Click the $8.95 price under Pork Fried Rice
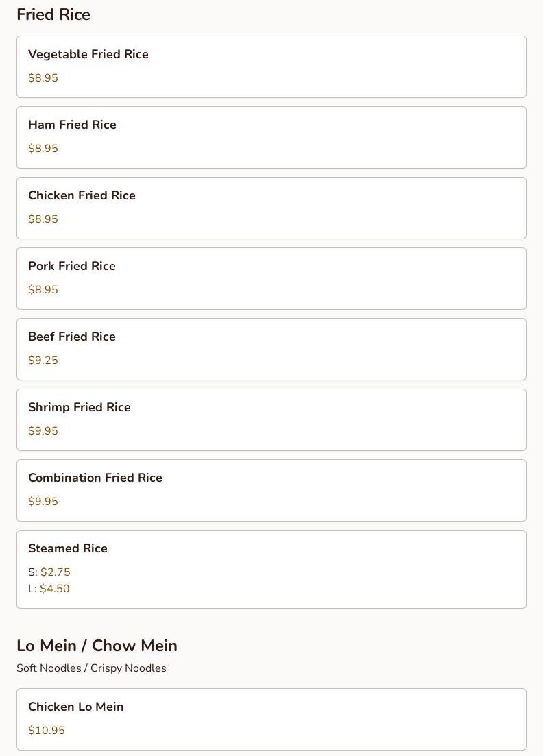This screenshot has height=756, width=543. tap(43, 289)
